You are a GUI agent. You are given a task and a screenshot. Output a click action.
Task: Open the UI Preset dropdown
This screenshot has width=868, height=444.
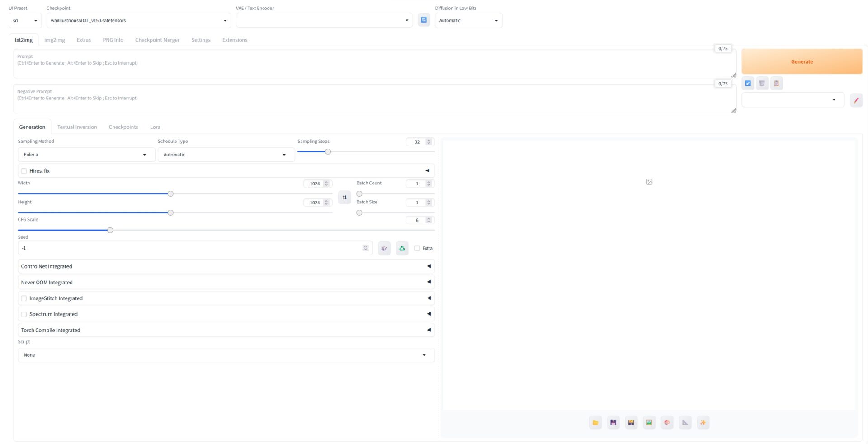pos(25,20)
